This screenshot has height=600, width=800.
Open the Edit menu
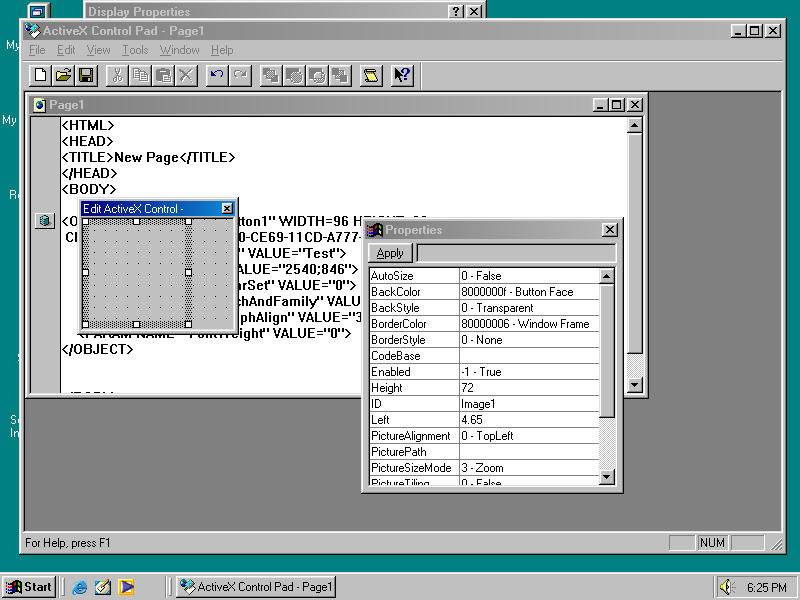pyautogui.click(x=66, y=50)
